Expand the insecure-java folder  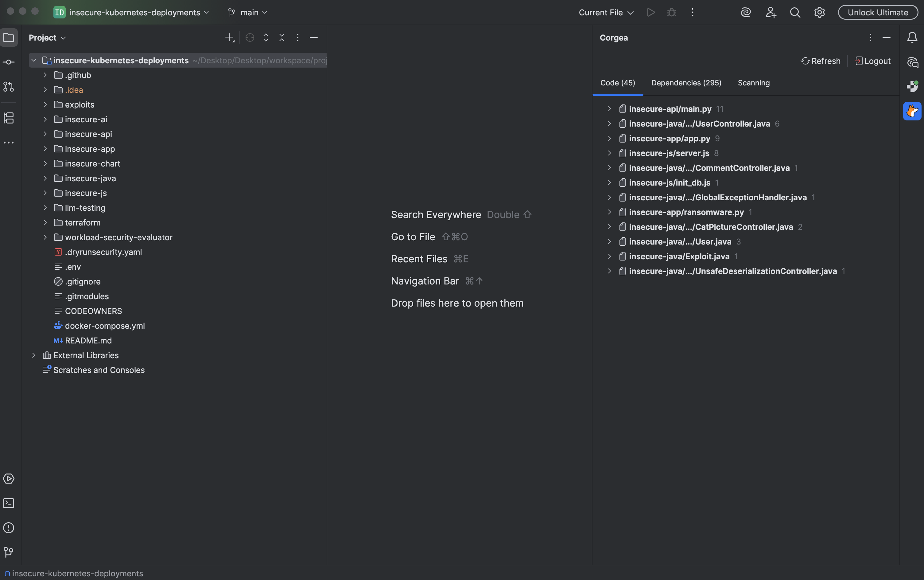point(45,178)
